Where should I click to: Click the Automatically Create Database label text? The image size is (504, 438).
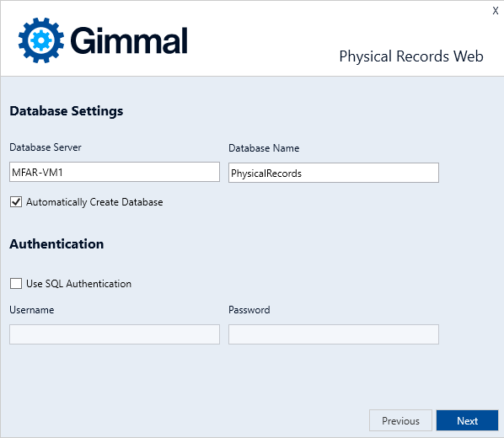click(x=94, y=202)
